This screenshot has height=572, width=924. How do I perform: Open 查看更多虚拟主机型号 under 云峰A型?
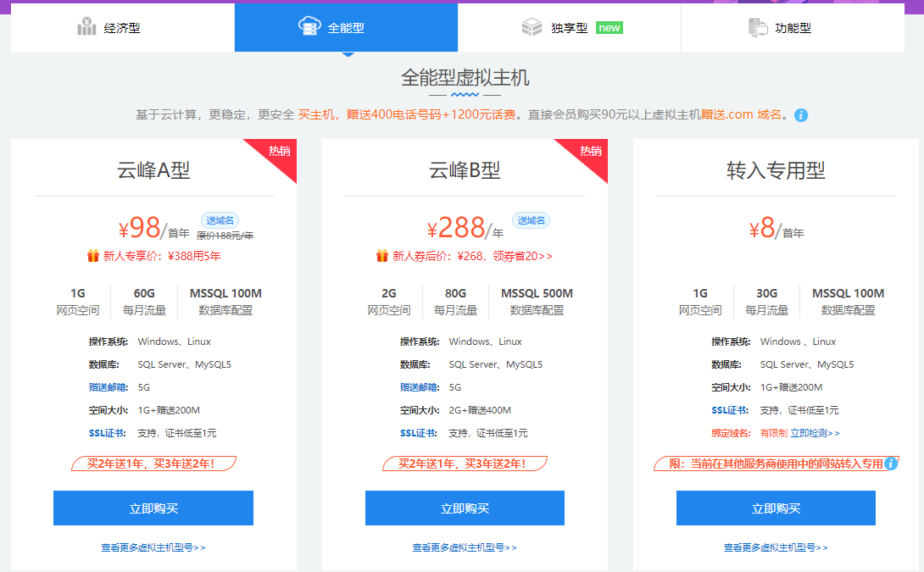tap(153, 548)
